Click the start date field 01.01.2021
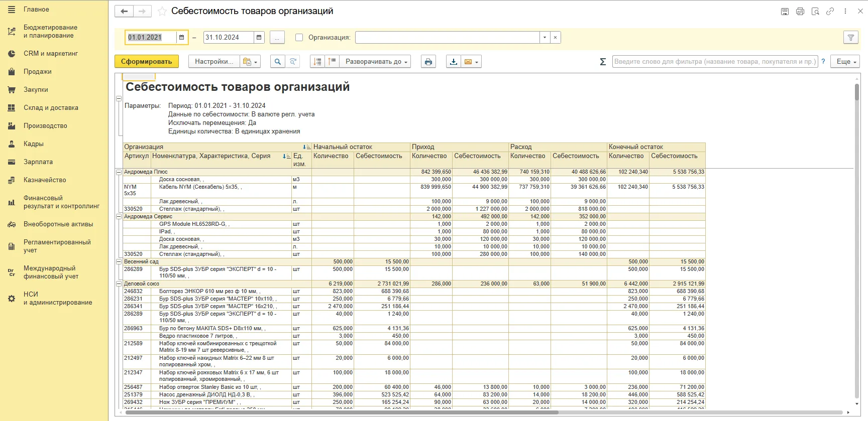Image resolution: width=868 pixels, height=421 pixels. 151,37
